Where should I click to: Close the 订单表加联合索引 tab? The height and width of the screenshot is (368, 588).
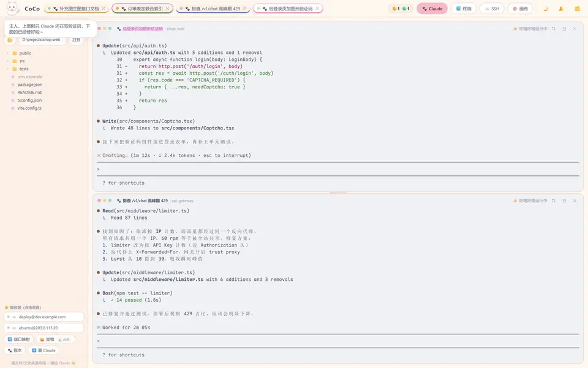click(x=167, y=9)
